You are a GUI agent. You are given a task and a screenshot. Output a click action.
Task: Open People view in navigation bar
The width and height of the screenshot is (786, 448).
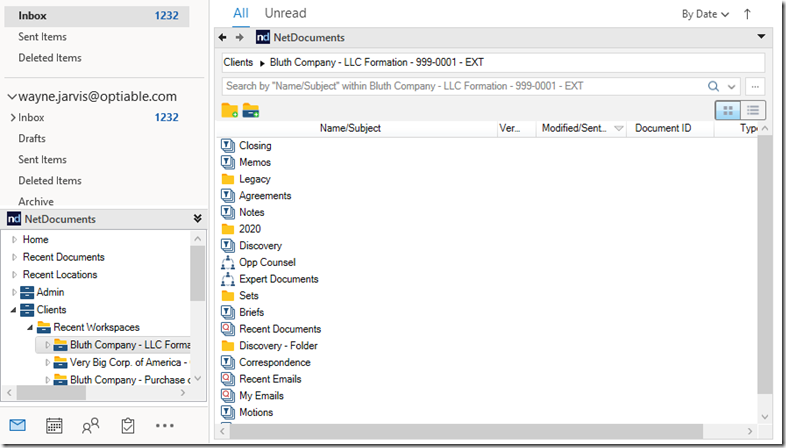pos(91,425)
